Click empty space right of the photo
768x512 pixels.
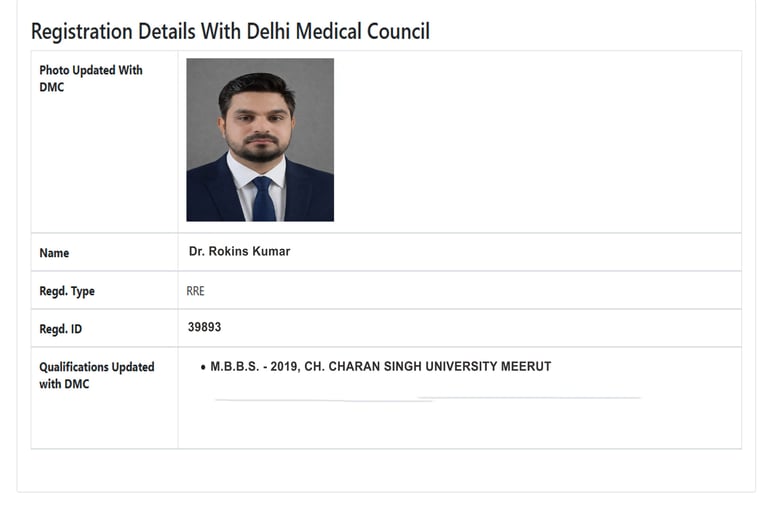point(540,140)
